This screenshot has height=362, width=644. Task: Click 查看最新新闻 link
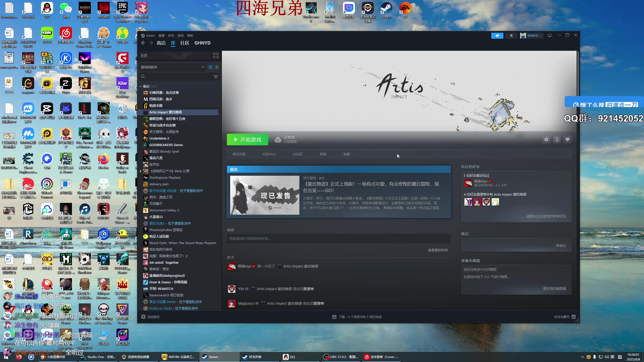[438, 250]
